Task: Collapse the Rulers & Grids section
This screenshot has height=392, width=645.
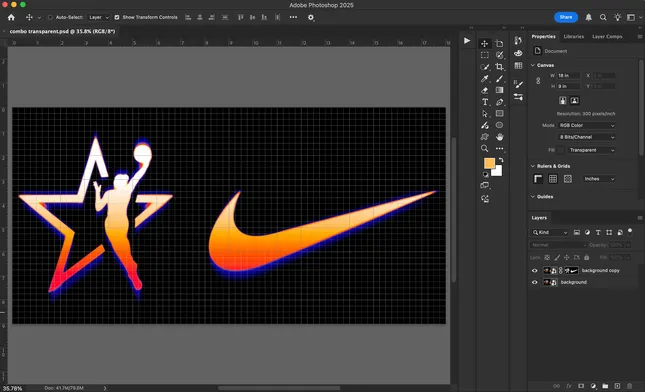Action: pyautogui.click(x=533, y=166)
